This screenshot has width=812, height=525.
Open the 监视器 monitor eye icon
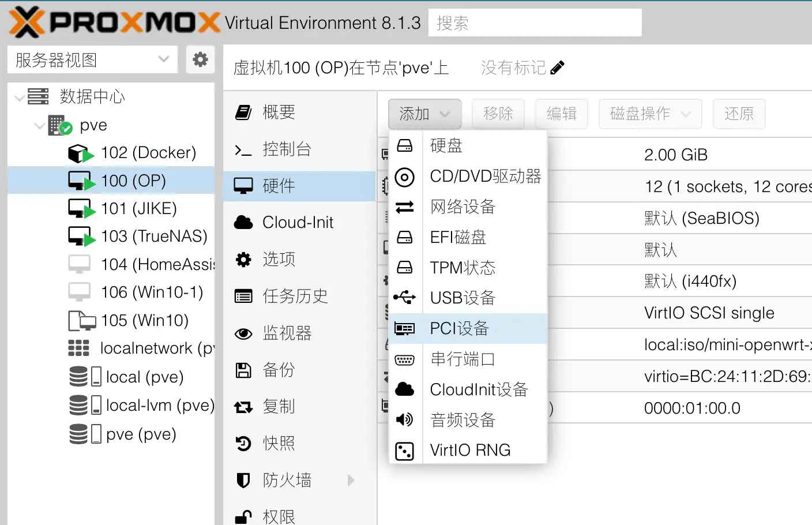243,333
